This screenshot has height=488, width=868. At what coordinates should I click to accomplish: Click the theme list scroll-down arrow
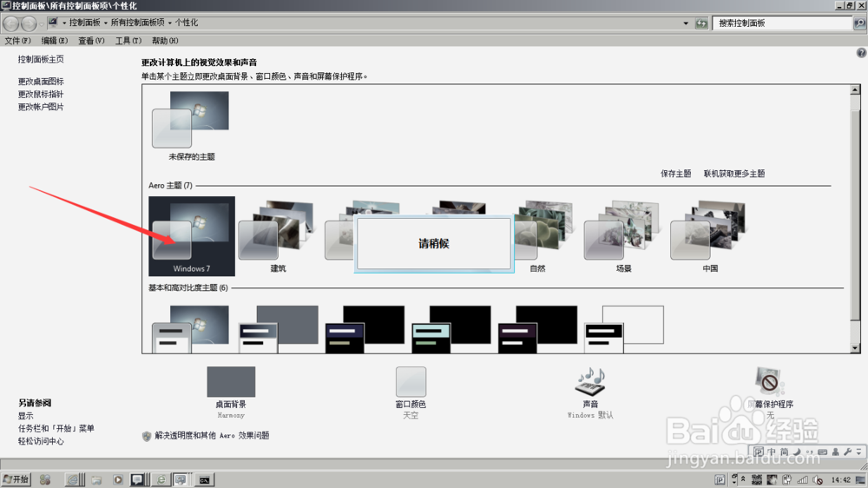[x=855, y=348]
